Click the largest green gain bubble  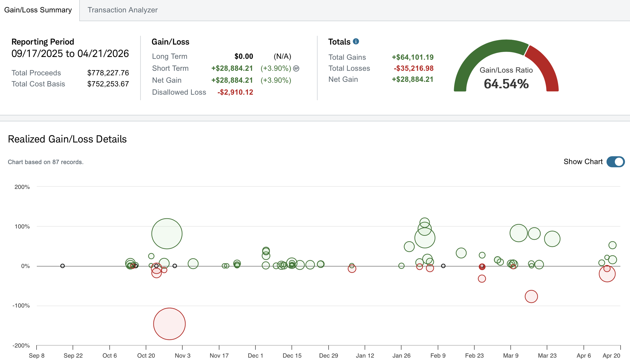pos(167,234)
